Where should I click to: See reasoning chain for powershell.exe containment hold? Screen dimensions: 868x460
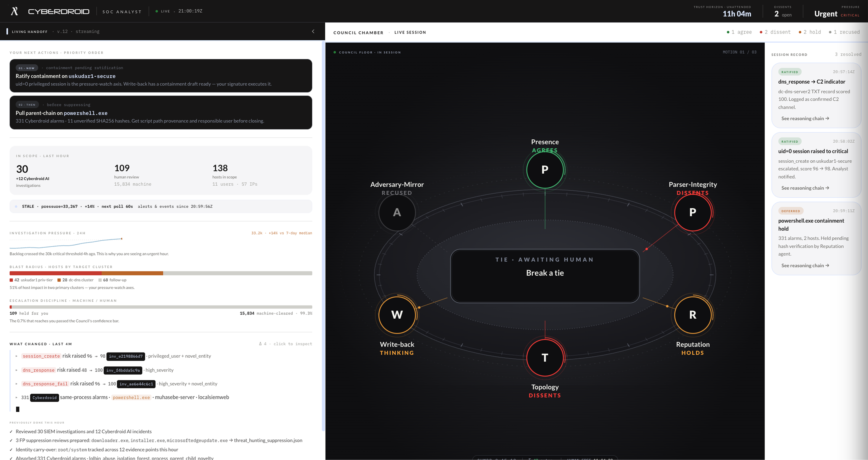[x=805, y=266]
